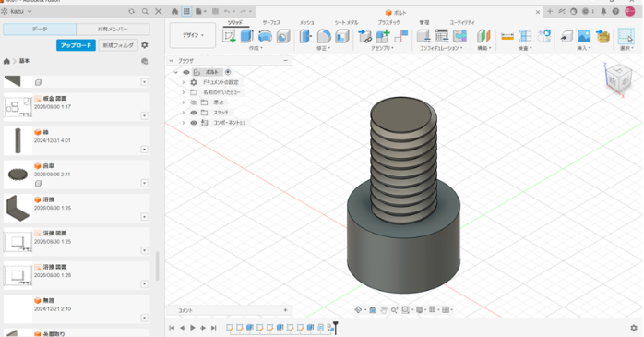Click the Interference inspect icon

(x=525, y=36)
